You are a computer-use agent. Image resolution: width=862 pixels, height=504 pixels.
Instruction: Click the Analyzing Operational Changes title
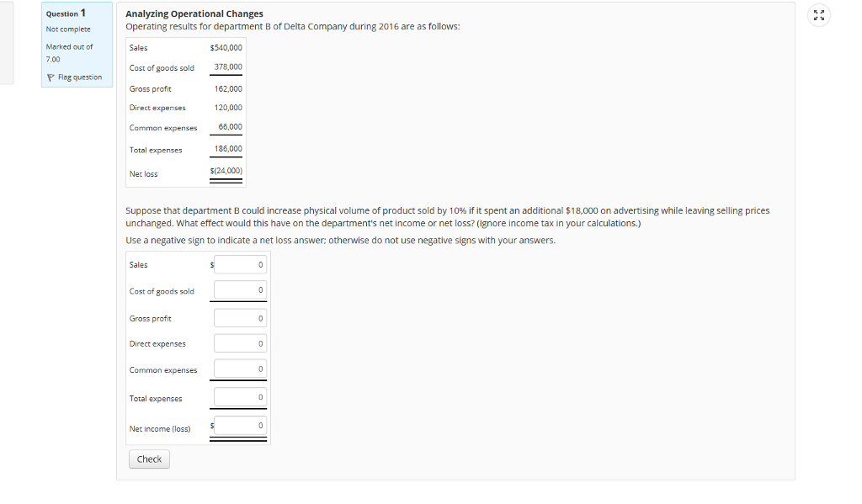pyautogui.click(x=194, y=13)
